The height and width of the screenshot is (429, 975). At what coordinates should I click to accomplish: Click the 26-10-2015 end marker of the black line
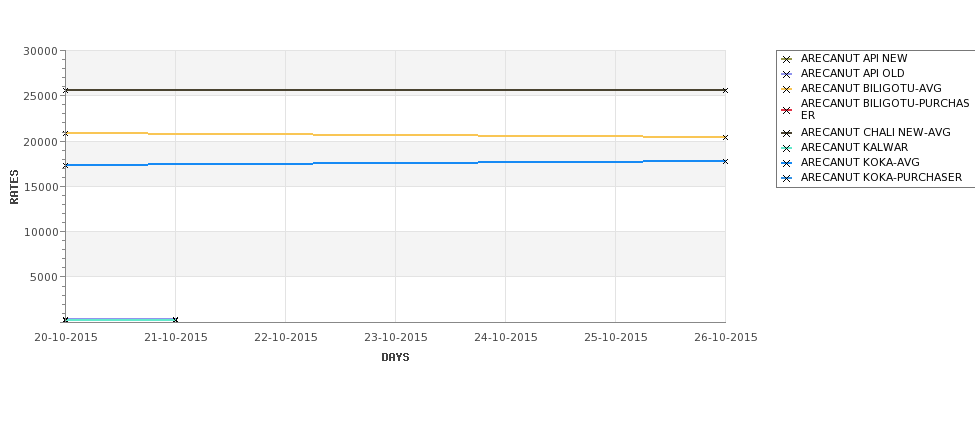pyautogui.click(x=725, y=91)
